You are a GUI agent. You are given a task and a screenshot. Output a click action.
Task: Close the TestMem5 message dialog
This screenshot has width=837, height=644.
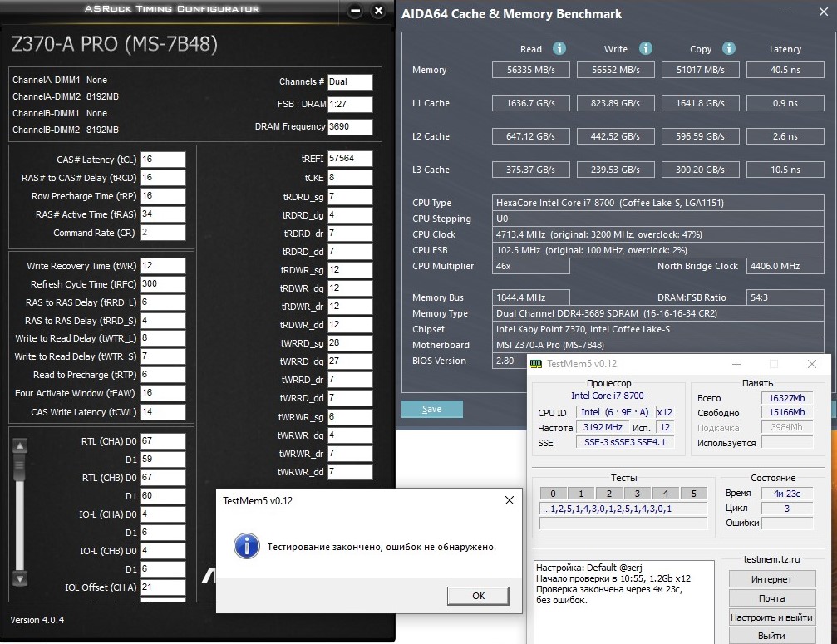coord(510,500)
